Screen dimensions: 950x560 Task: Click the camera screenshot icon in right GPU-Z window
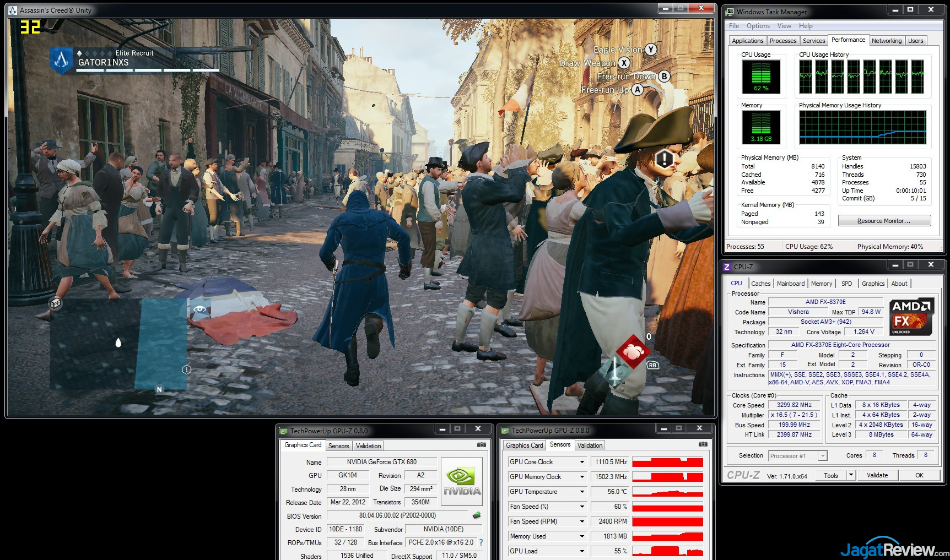(x=703, y=444)
